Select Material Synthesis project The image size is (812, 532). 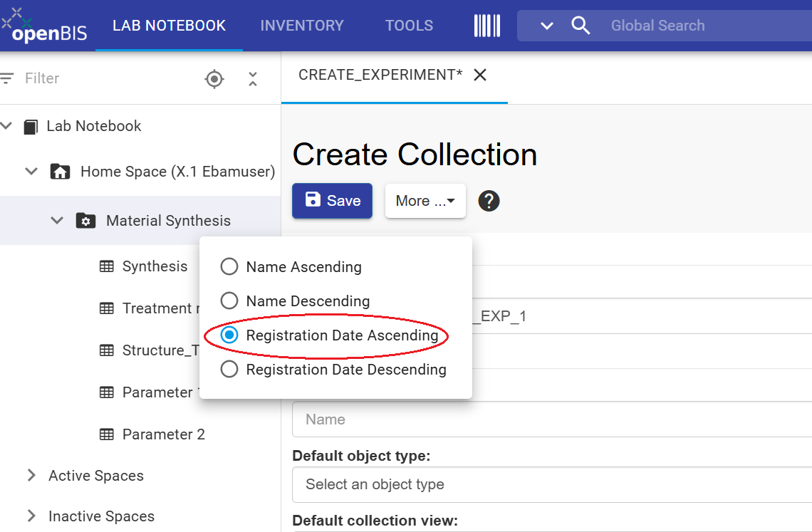[x=168, y=221]
